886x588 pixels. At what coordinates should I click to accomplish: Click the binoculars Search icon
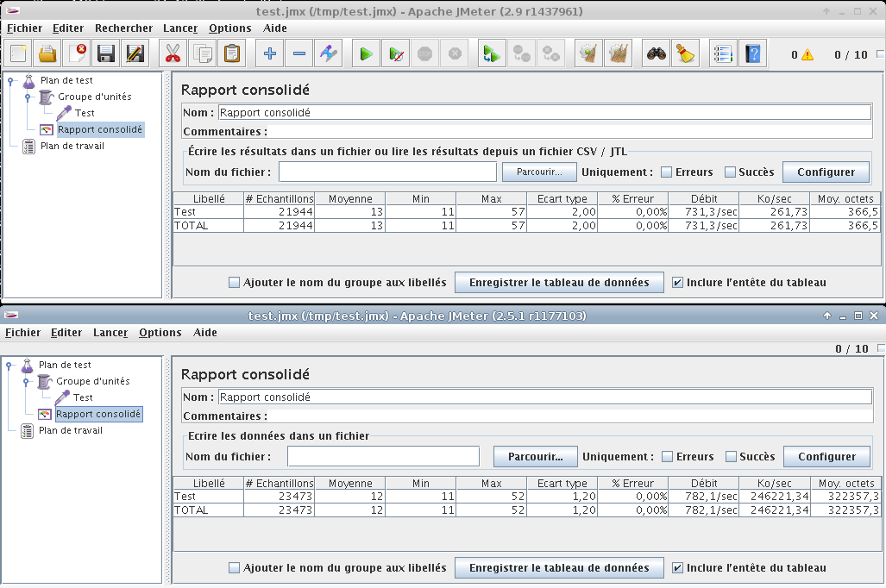tap(657, 54)
